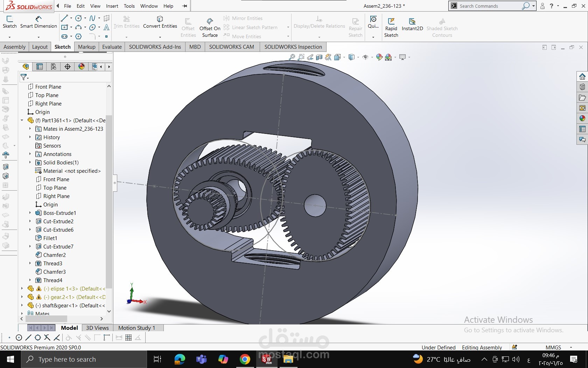Image resolution: width=588 pixels, height=368 pixels.
Task: Select the Spline sketch tool
Action: pyautogui.click(x=92, y=18)
